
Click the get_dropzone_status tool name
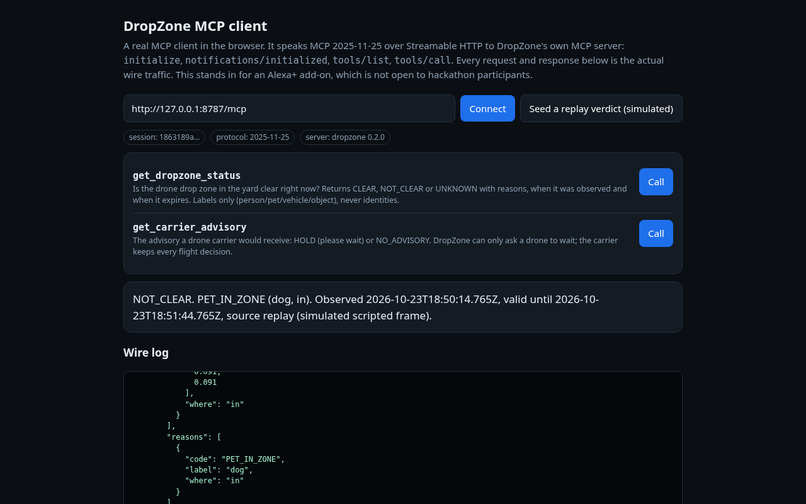[187, 175]
